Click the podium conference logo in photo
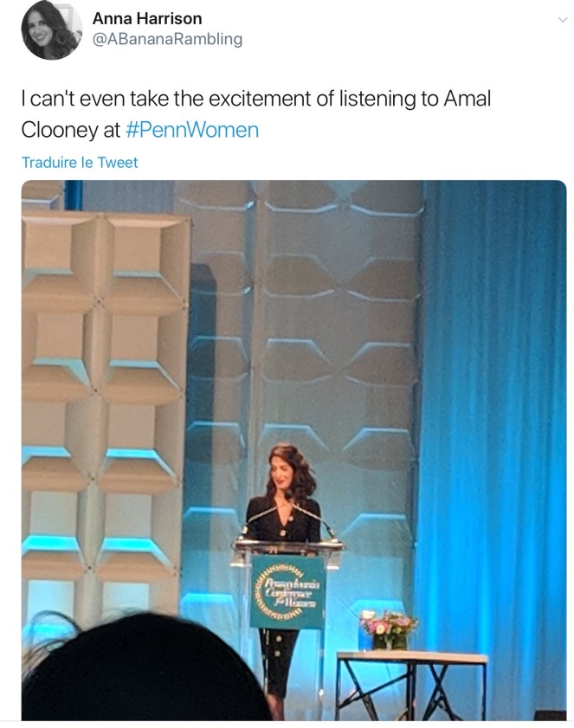Screen dimensions: 574x728 tap(288, 591)
